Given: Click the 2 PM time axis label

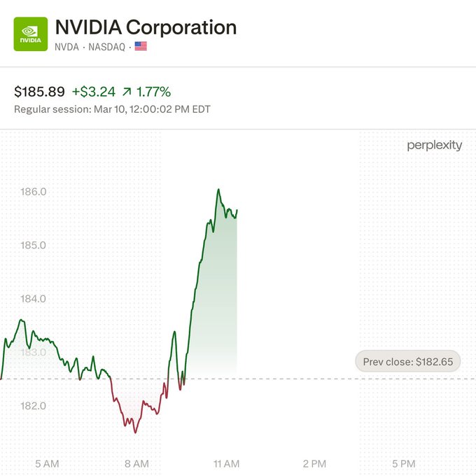Looking at the screenshot, I should point(314,463).
